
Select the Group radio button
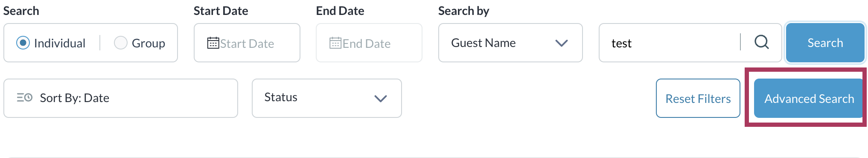coord(121,43)
